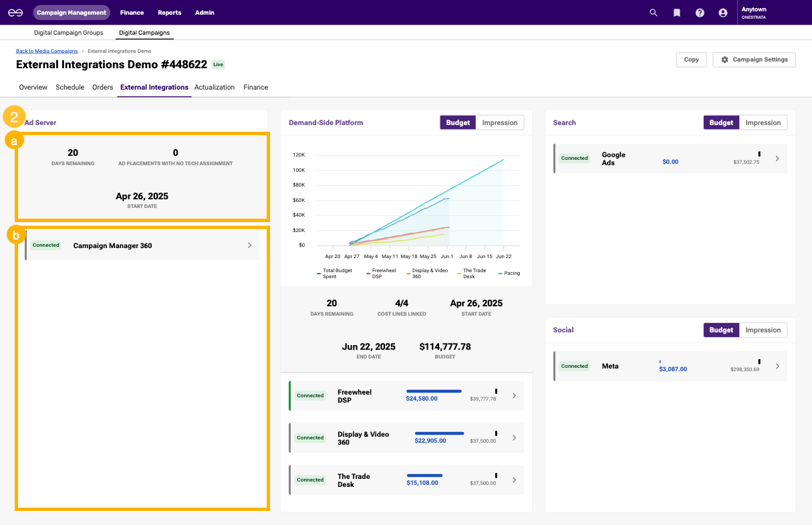This screenshot has width=812, height=525.
Task: Expand the Google Ads row chevron
Action: click(777, 159)
